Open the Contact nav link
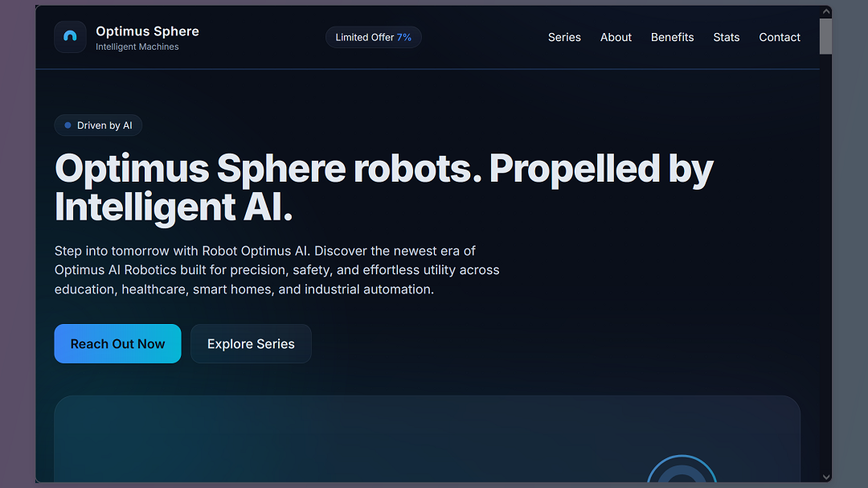868x488 pixels. 780,37
